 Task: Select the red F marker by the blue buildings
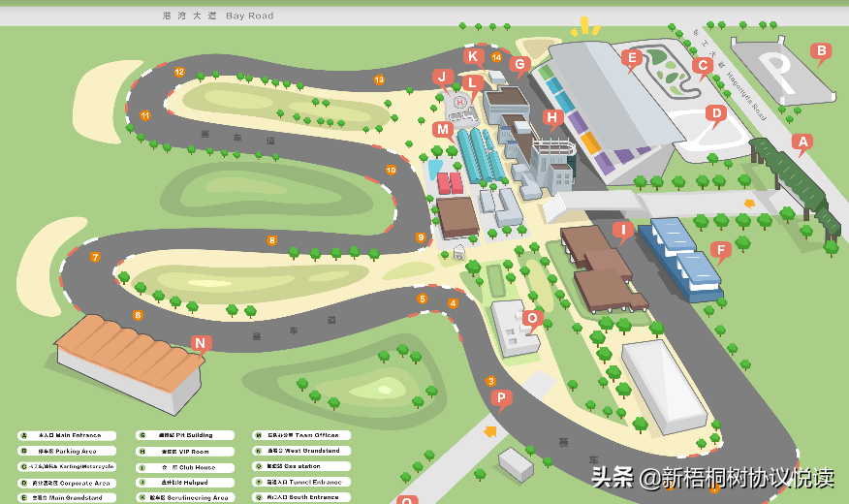[x=719, y=250]
